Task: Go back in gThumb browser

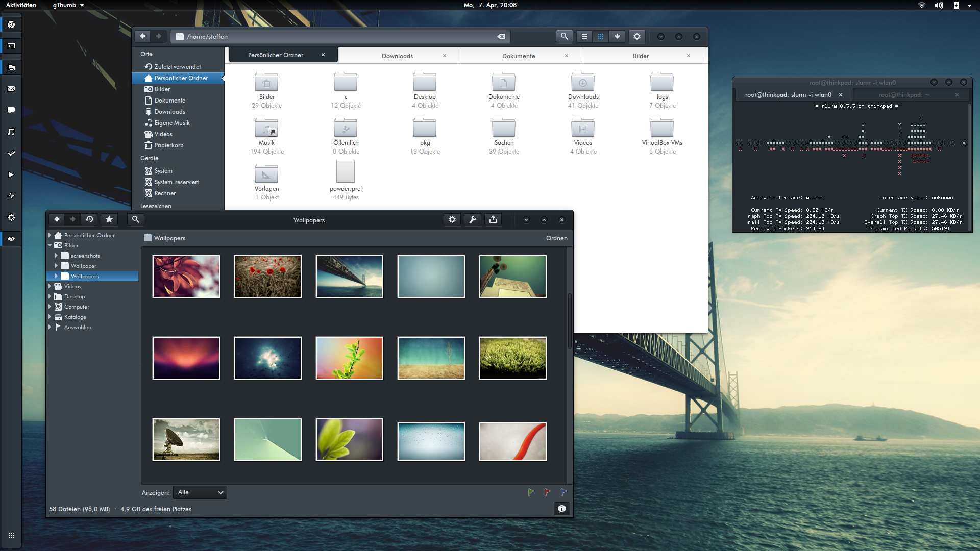Action: tap(57, 219)
